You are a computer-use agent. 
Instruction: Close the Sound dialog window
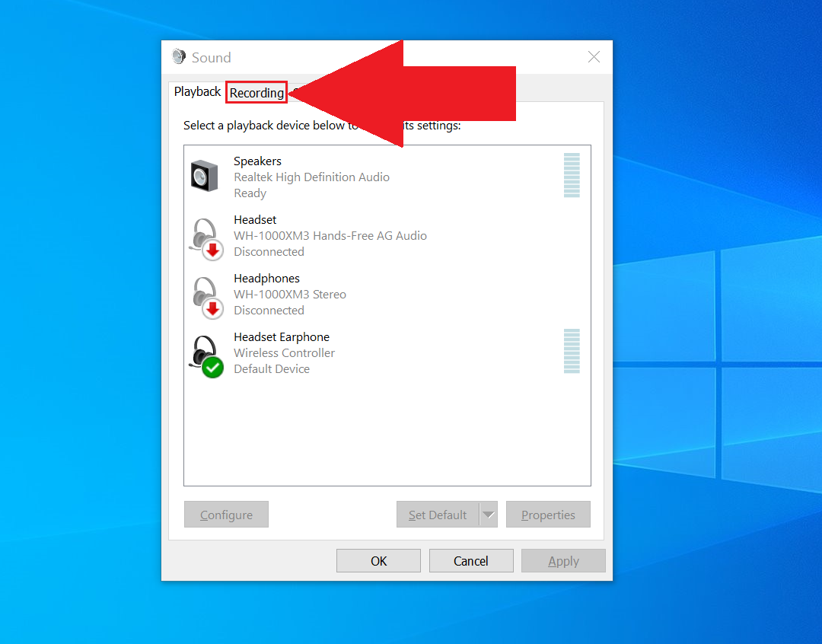(x=594, y=57)
